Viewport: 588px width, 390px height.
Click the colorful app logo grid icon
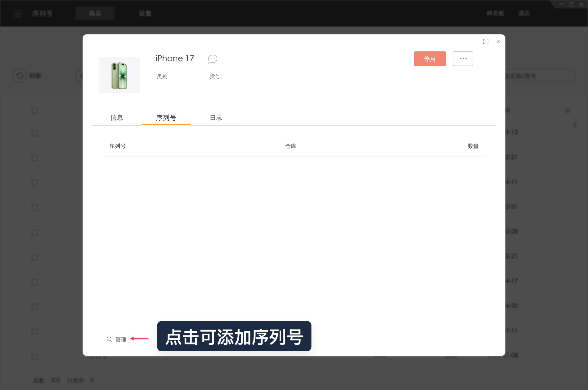18,13
